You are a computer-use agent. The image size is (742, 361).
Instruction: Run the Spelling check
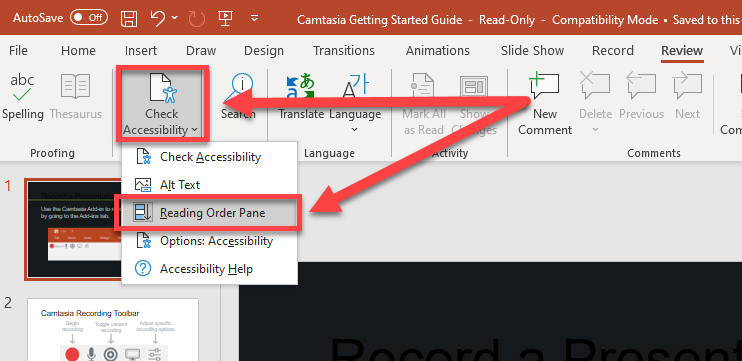[22, 97]
